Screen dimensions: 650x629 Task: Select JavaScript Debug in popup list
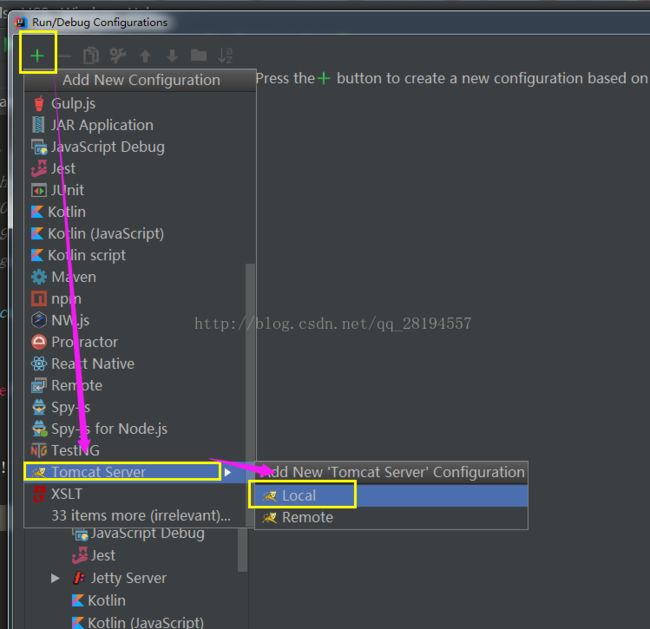[x=140, y=147]
